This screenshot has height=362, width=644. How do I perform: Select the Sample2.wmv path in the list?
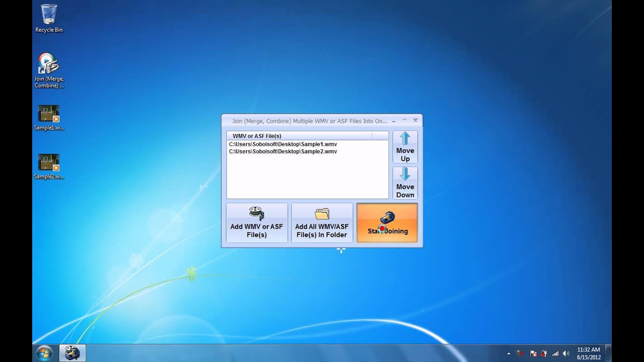pos(283,151)
